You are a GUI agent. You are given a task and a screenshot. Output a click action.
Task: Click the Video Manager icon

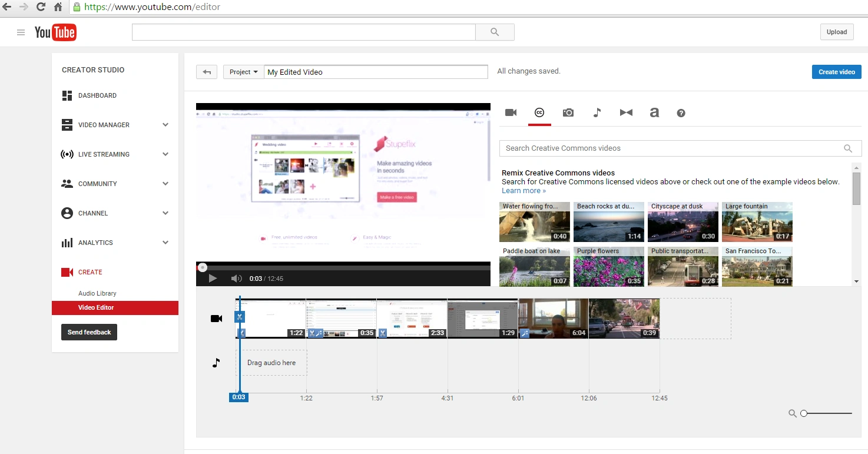(67, 125)
